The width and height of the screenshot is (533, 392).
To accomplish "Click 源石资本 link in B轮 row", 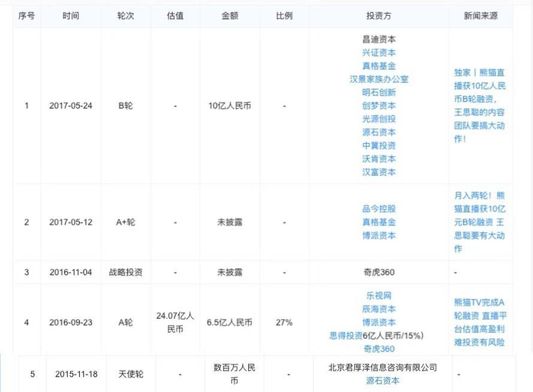I will click(x=378, y=132).
